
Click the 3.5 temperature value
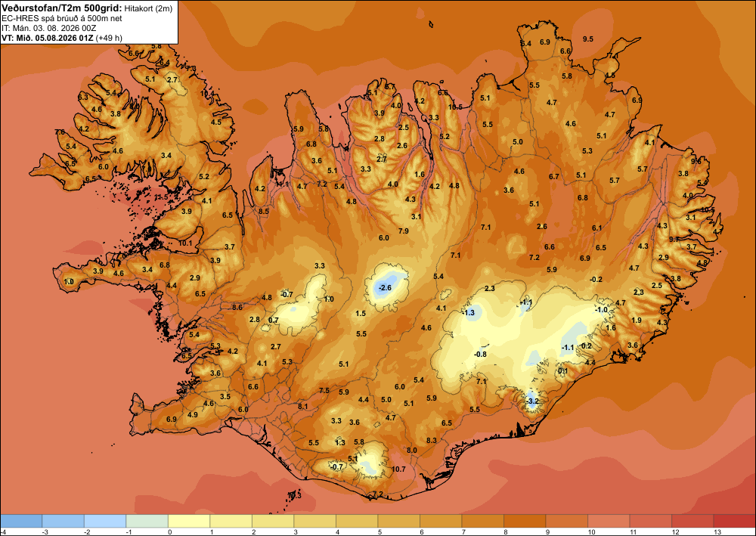[x=225, y=397]
